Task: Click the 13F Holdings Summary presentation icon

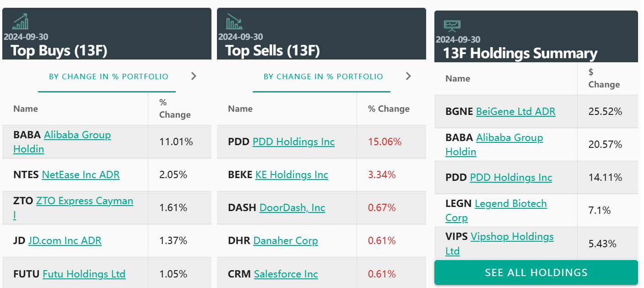Action: tap(452, 25)
